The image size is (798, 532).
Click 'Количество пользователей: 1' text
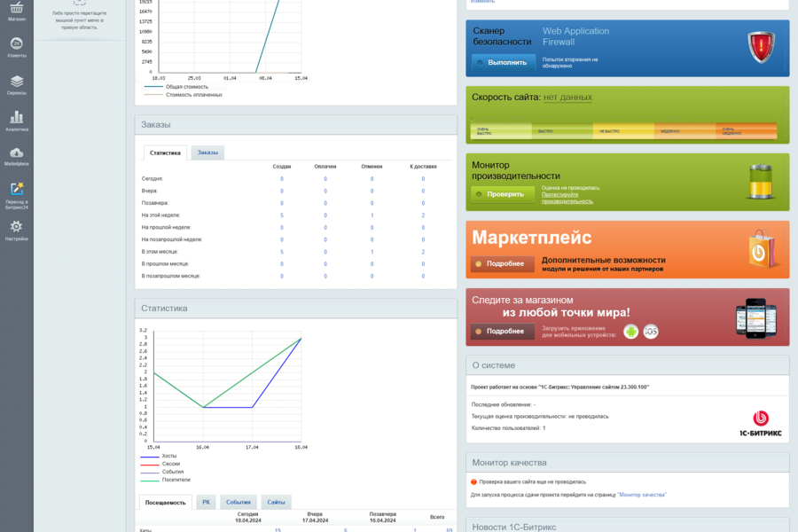pyautogui.click(x=508, y=428)
